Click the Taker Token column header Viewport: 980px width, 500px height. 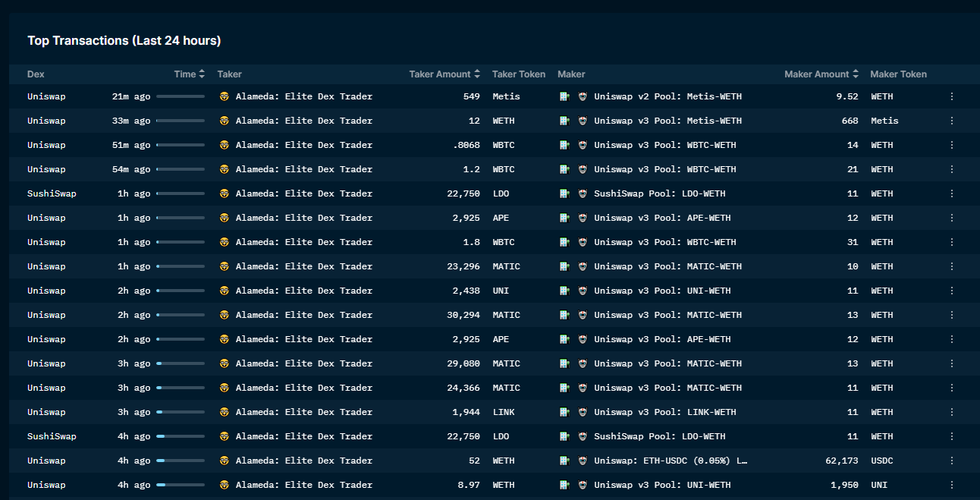pos(518,74)
